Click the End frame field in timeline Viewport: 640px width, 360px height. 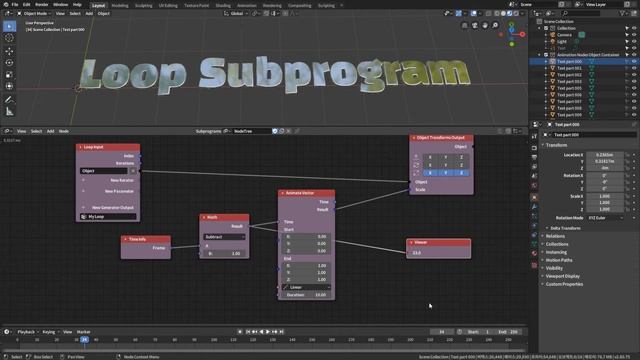point(508,332)
